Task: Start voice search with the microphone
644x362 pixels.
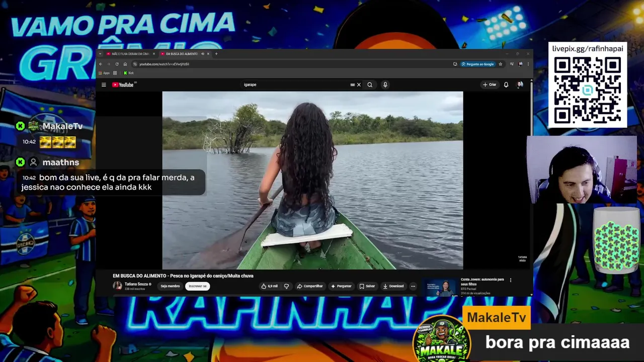Action: (x=385, y=84)
